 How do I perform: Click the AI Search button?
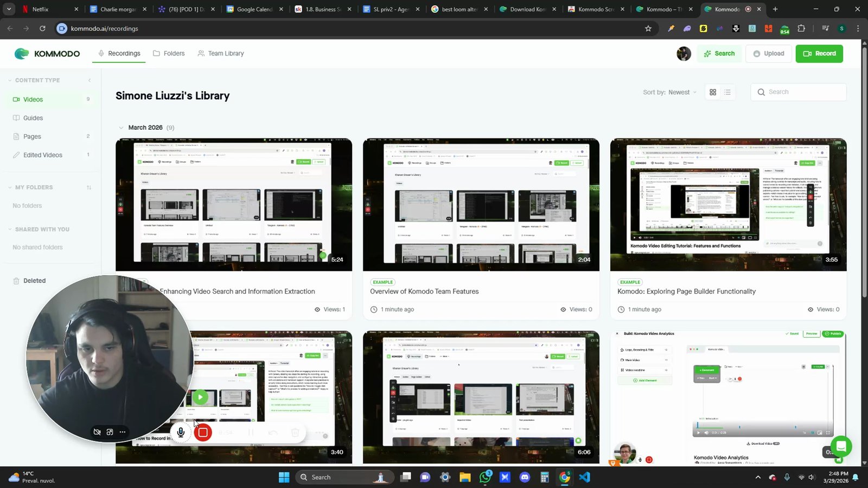pos(719,54)
